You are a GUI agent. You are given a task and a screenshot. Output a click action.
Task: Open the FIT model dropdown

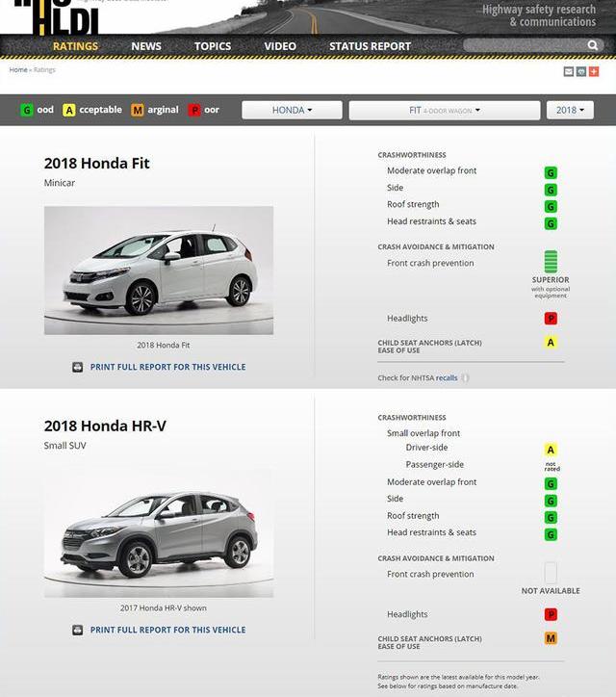click(x=445, y=110)
